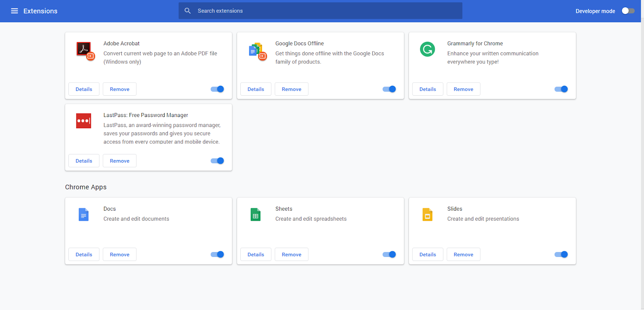
Task: Click the Slides app name text
Action: click(x=455, y=209)
